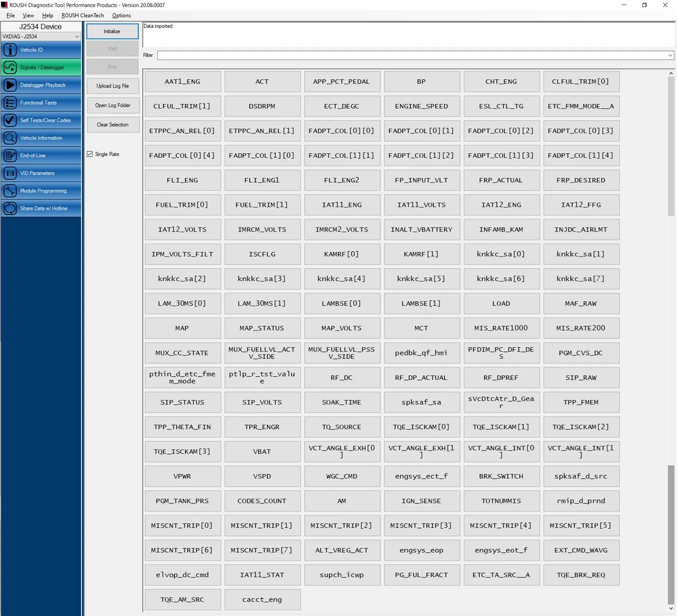This screenshot has height=616, width=678.
Task: Expand the Filter dropdown arrow
Action: click(x=670, y=55)
